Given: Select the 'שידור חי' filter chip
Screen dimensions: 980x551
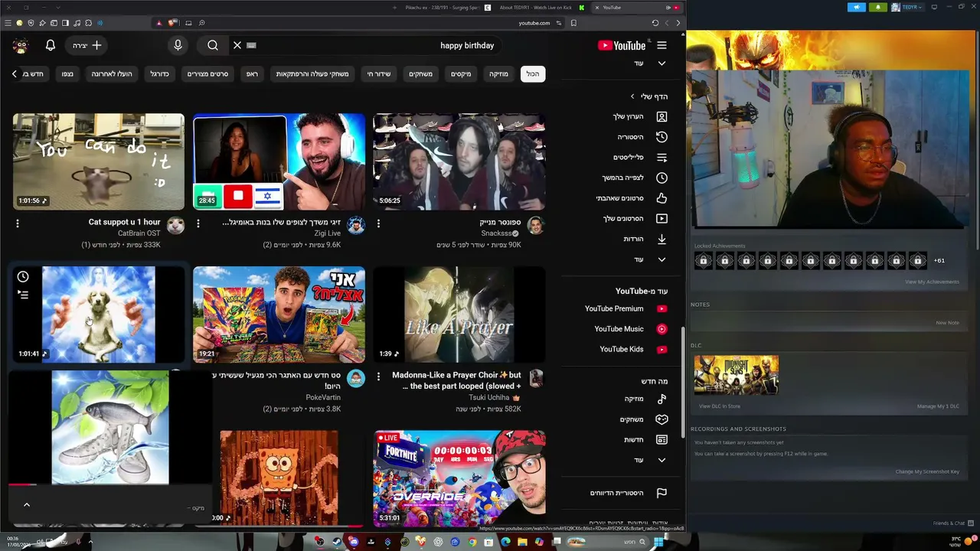Looking at the screenshot, I should (x=379, y=74).
